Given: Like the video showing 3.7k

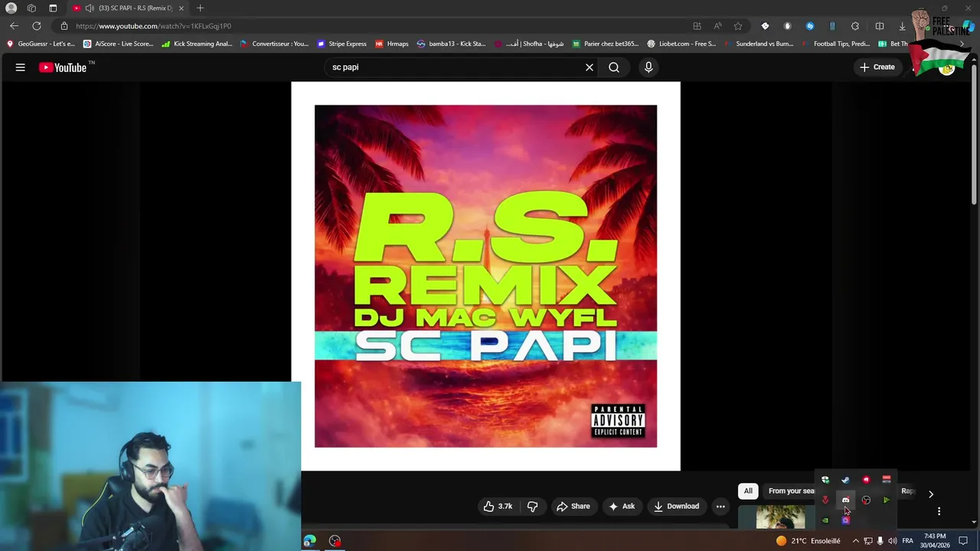Looking at the screenshot, I should tap(498, 506).
